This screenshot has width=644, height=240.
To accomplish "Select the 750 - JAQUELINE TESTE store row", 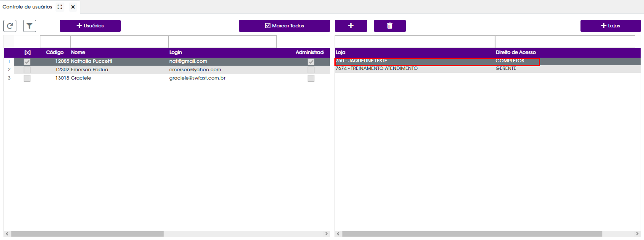I will point(488,61).
